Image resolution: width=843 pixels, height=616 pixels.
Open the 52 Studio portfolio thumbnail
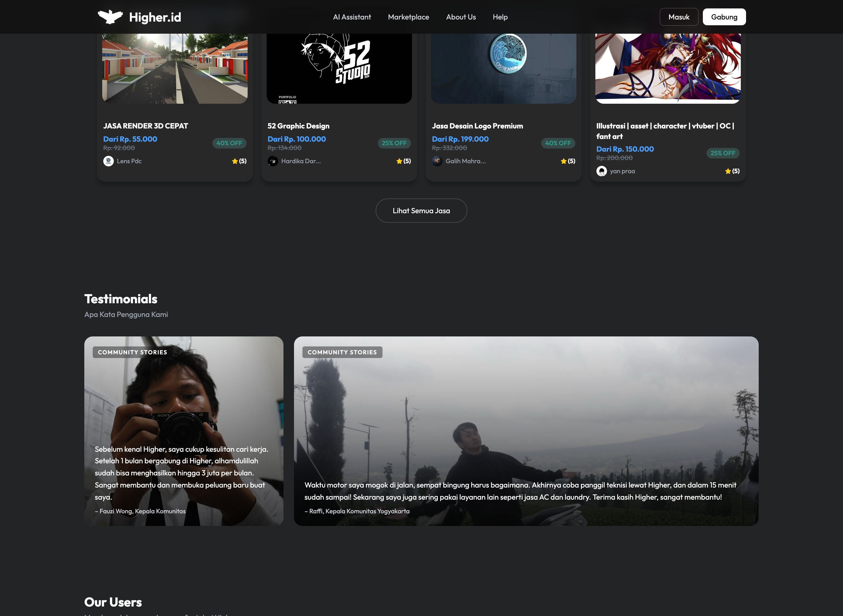coord(339,69)
